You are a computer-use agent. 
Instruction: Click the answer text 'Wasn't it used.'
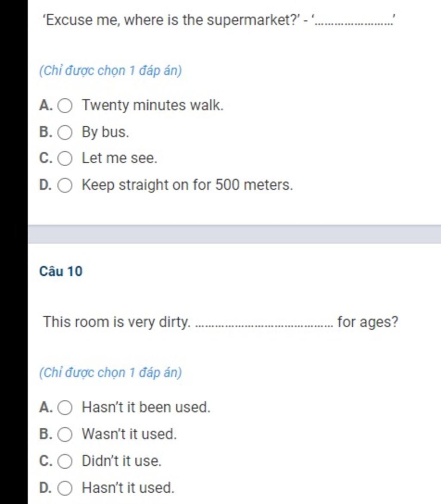(129, 434)
